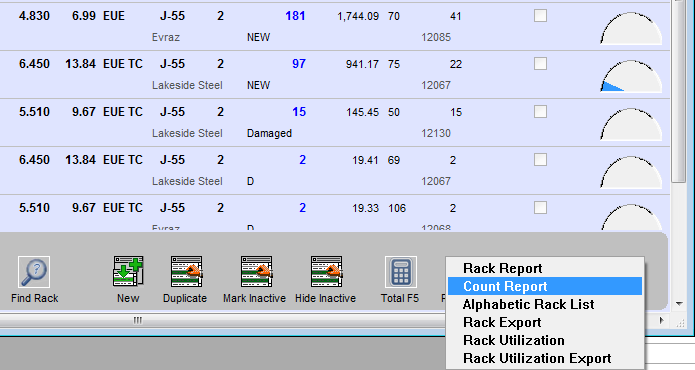Click the footage value 19.41

click(365, 160)
